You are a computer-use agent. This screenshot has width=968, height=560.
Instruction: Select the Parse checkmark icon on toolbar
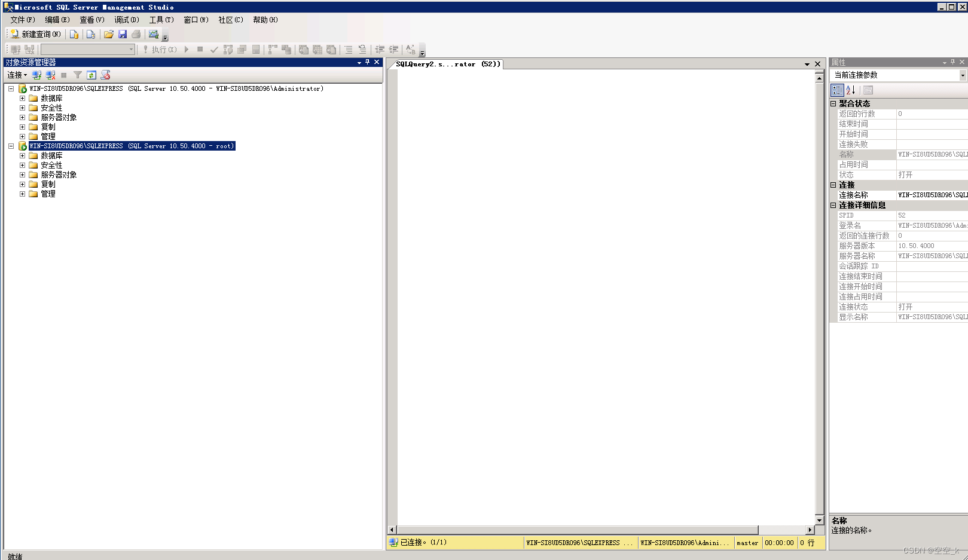click(x=214, y=49)
